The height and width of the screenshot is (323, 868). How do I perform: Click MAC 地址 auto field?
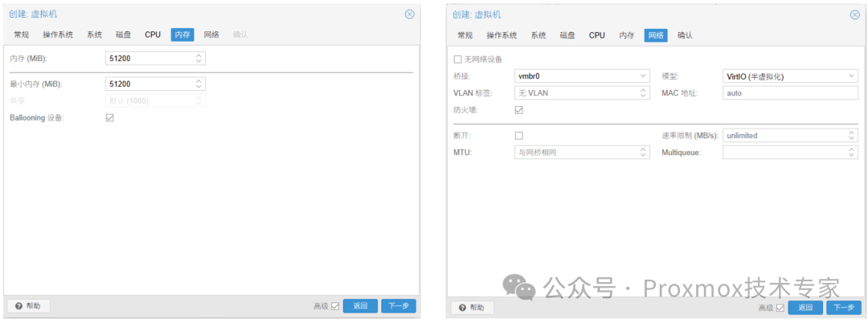pyautogui.click(x=791, y=93)
